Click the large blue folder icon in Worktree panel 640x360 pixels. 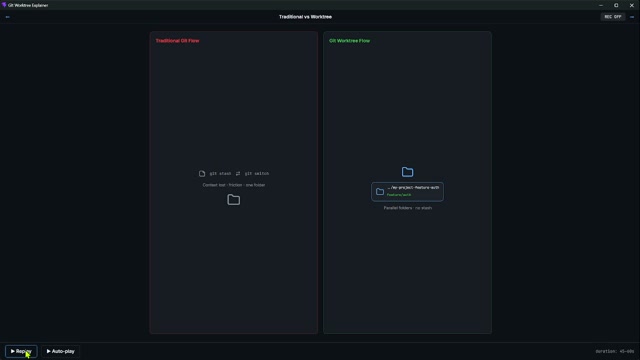tap(407, 172)
